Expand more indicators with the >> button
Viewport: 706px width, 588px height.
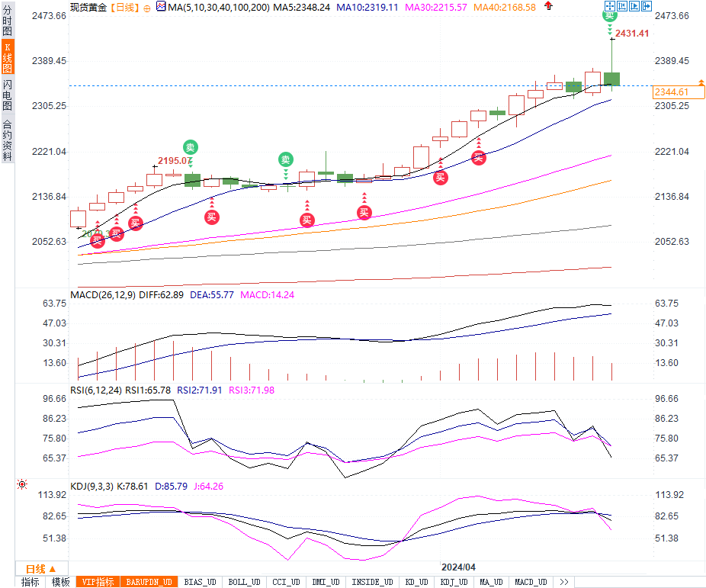[563, 582]
